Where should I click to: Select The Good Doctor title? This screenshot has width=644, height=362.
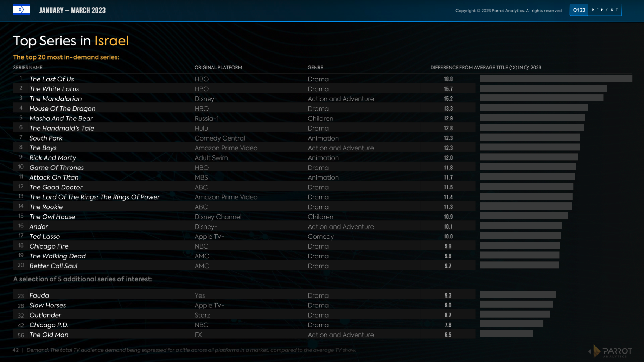click(56, 187)
